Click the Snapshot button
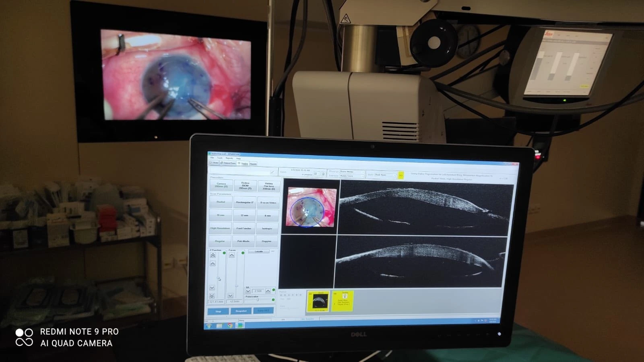This screenshot has width=644, height=362. coord(241,311)
